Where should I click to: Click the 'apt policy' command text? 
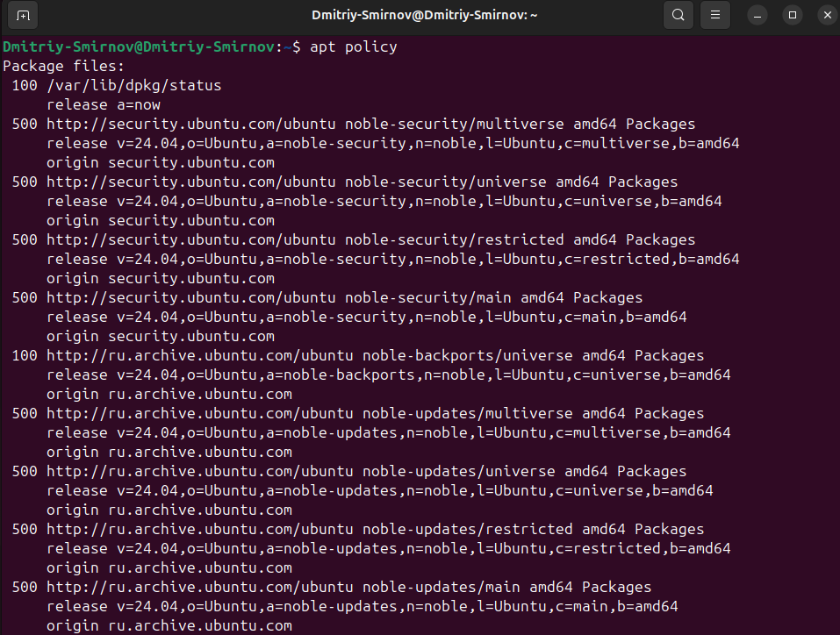(x=354, y=47)
